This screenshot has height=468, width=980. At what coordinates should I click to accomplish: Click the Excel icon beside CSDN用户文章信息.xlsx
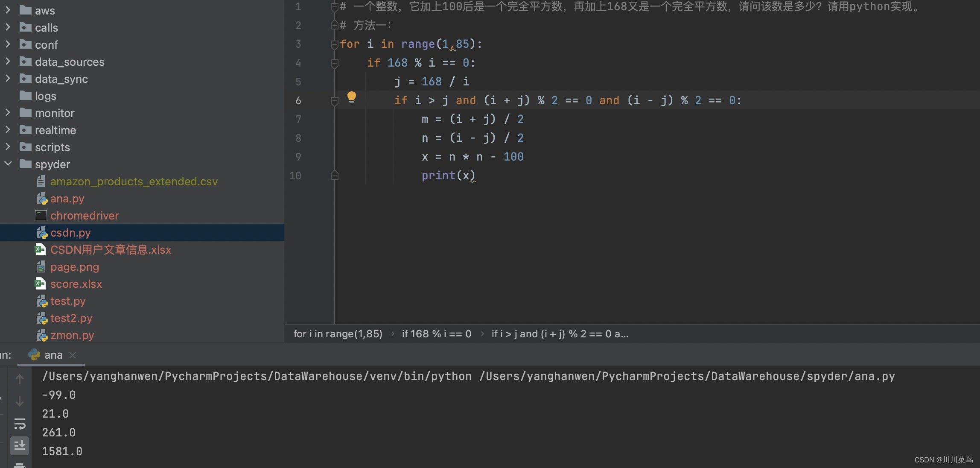tap(41, 249)
